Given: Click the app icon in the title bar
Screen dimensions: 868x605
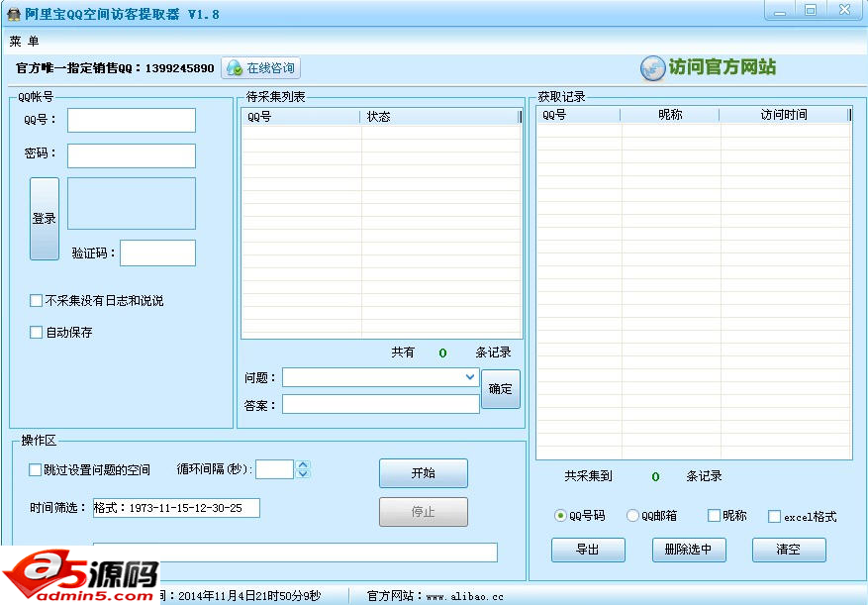Looking at the screenshot, I should pos(13,14).
